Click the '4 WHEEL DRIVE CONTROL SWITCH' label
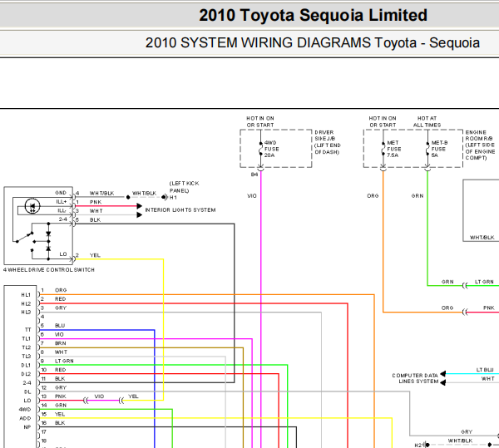Image resolution: width=499 pixels, height=448 pixels. [x=49, y=269]
